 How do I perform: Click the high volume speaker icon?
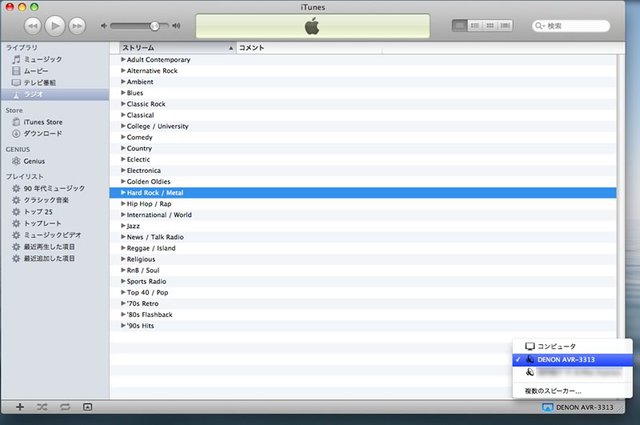pos(176,26)
